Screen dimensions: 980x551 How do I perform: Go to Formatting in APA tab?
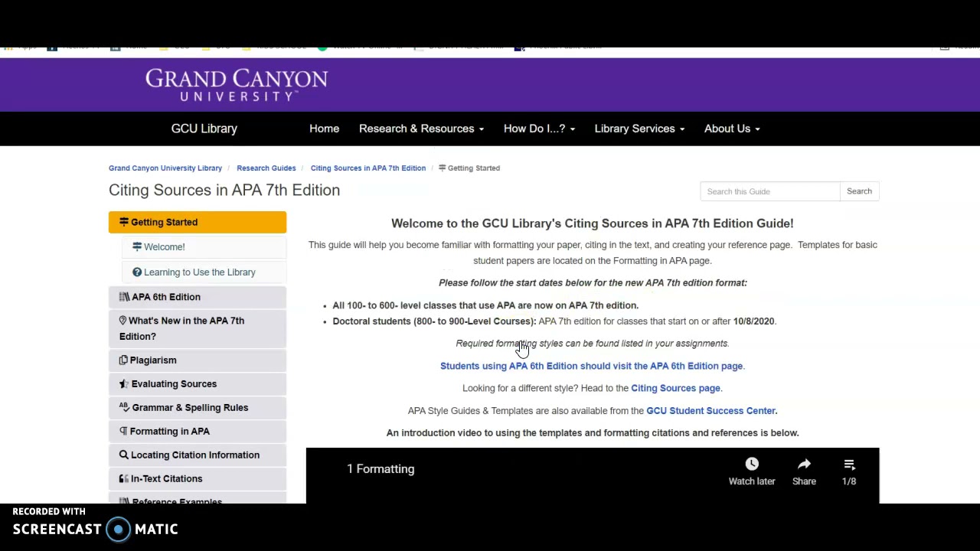pos(198,431)
